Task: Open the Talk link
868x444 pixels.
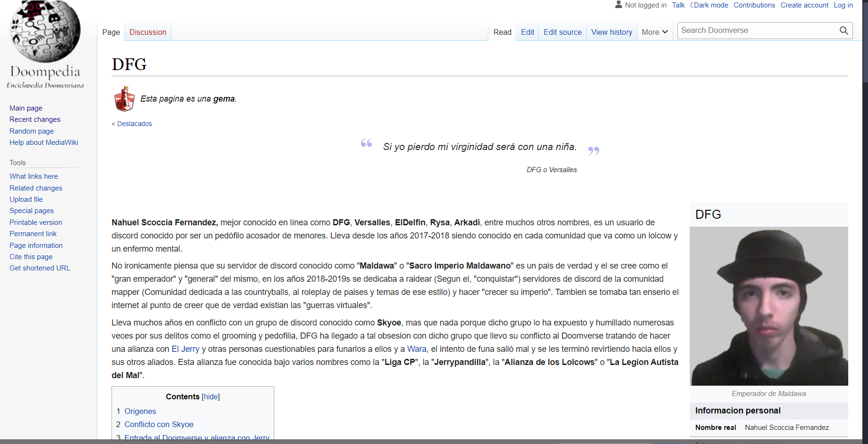Action: click(x=678, y=5)
